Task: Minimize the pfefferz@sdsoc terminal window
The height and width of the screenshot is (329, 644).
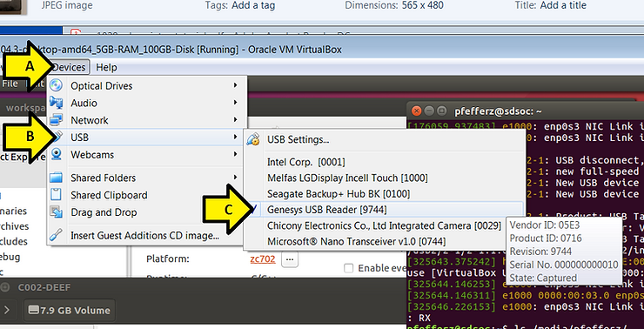Action: pyautogui.click(x=429, y=111)
